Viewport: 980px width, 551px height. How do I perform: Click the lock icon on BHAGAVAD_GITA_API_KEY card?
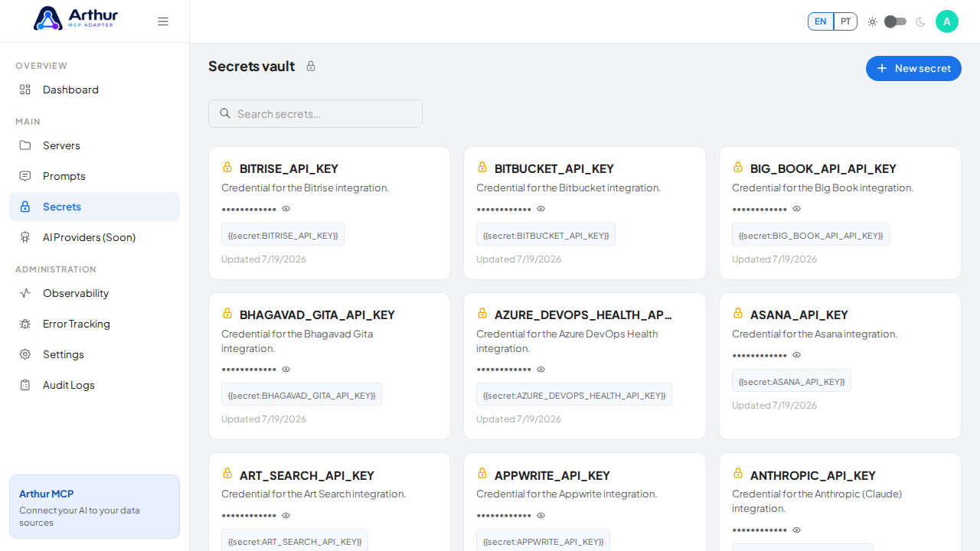click(x=227, y=313)
